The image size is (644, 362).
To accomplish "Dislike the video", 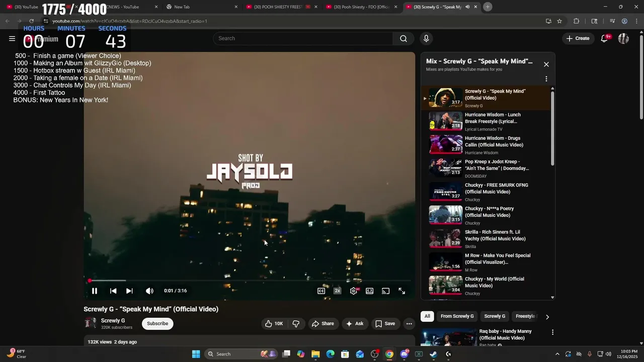I will click(296, 323).
